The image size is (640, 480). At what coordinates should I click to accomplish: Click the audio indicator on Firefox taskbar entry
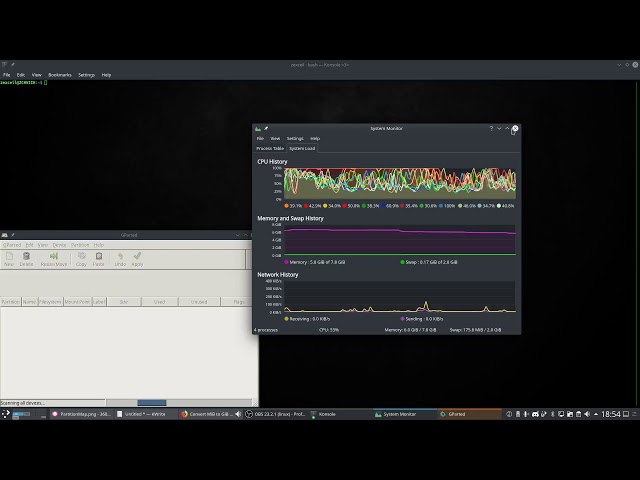point(238,414)
